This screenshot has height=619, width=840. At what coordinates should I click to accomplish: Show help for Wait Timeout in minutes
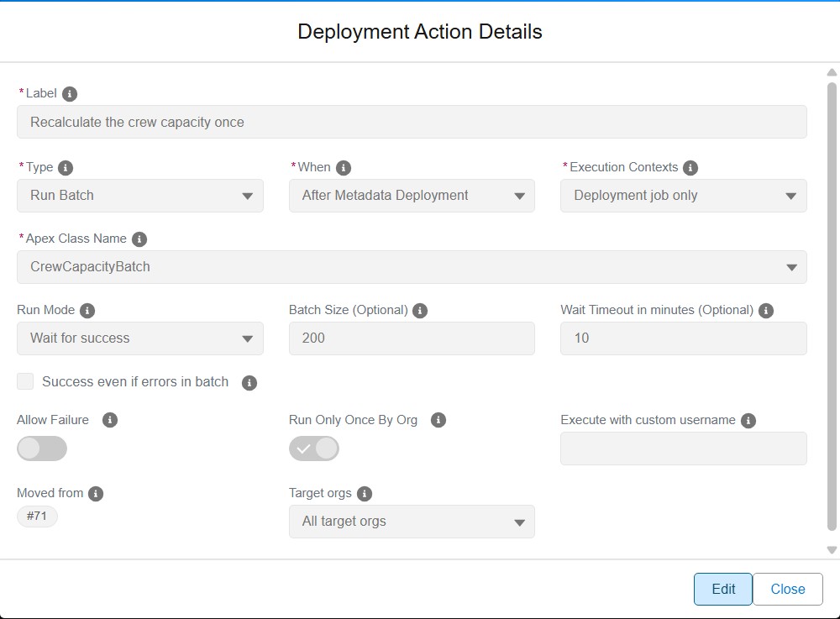[766, 311]
